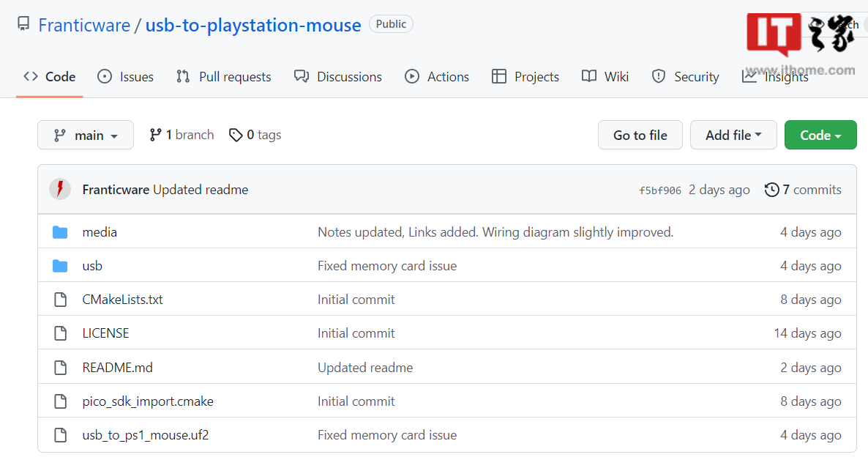This screenshot has width=868, height=460.
Task: View the 7 commits history
Action: pyautogui.click(x=804, y=190)
